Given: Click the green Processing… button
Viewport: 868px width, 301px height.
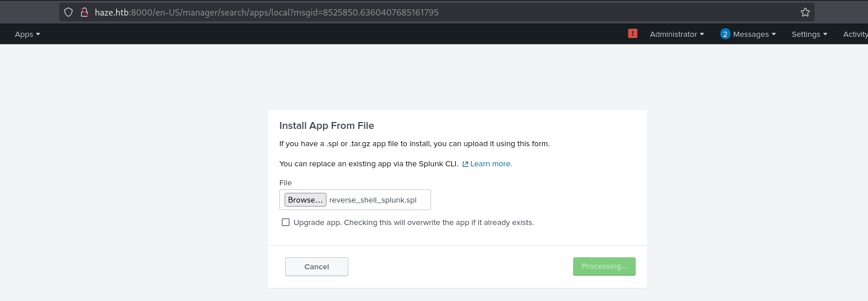Looking at the screenshot, I should pyautogui.click(x=604, y=266).
